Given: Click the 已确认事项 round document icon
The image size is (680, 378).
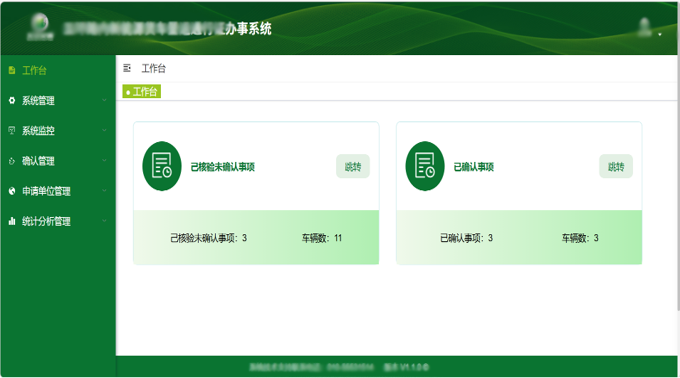Looking at the screenshot, I should 425,166.
